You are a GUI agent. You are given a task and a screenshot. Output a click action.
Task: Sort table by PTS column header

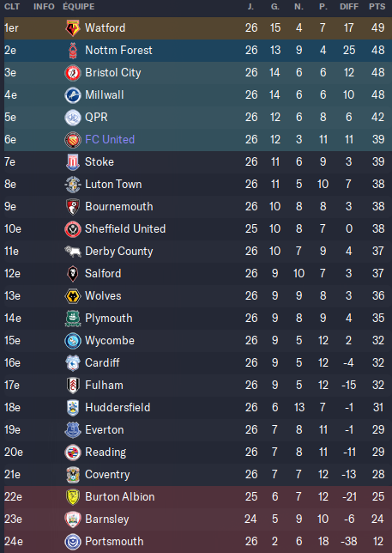click(377, 7)
